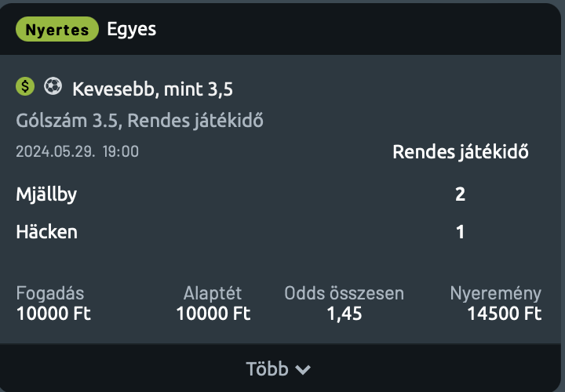The width and height of the screenshot is (565, 392).
Task: Click Häcken's score of 1
Action: [x=460, y=232]
